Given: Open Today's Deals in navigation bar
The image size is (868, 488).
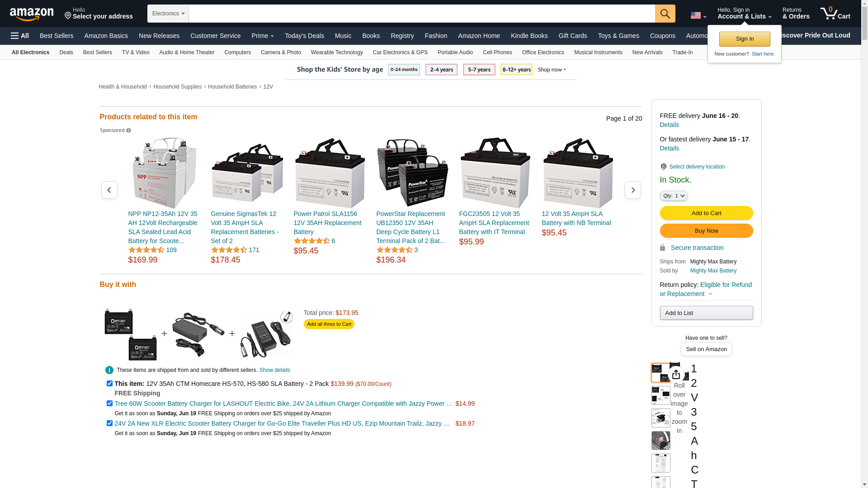Looking at the screenshot, I should pyautogui.click(x=304, y=36).
